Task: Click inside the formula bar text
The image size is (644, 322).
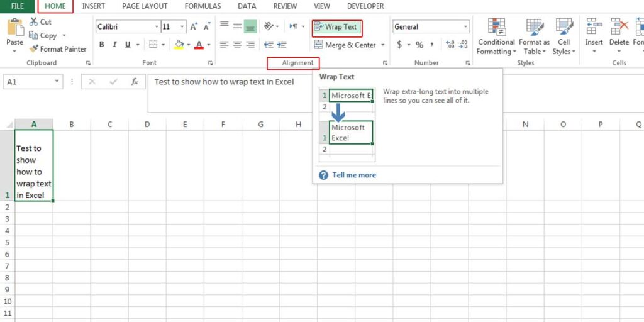Action: pos(224,82)
